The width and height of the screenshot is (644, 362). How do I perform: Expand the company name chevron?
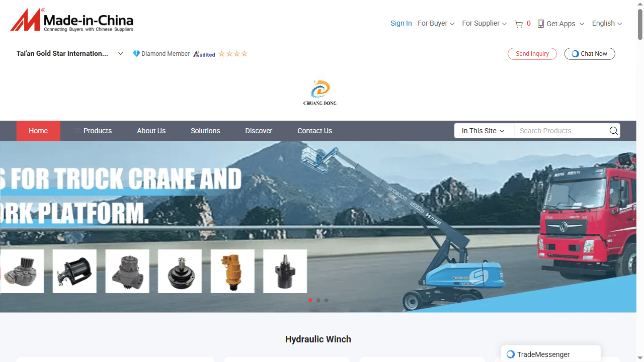click(121, 54)
